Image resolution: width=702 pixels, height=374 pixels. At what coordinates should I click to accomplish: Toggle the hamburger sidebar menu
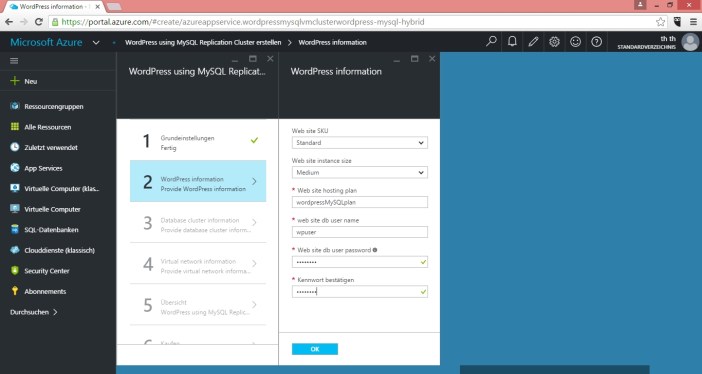pyautogui.click(x=14, y=61)
